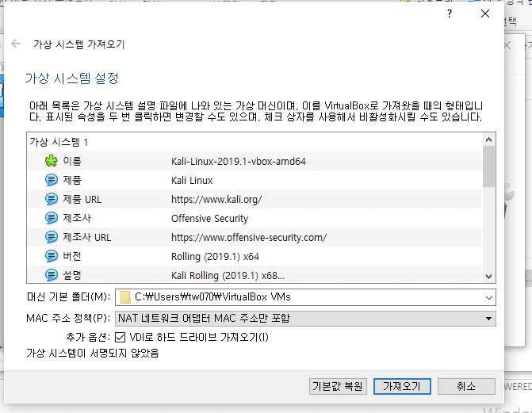This screenshot has height=413, width=532.
Task: Select the Offensive Security vendor value
Action: [x=209, y=218]
